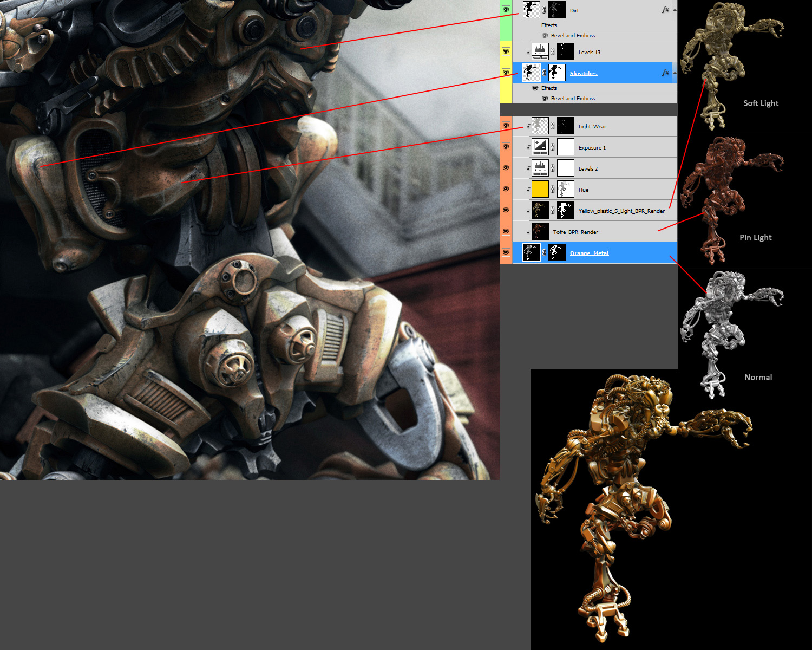Click the Soft Light label

tap(761, 103)
